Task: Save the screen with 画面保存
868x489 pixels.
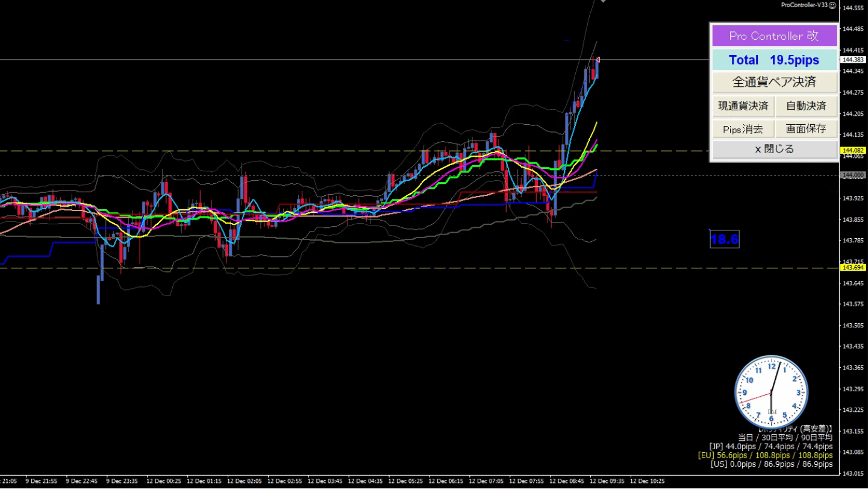Action: point(807,129)
